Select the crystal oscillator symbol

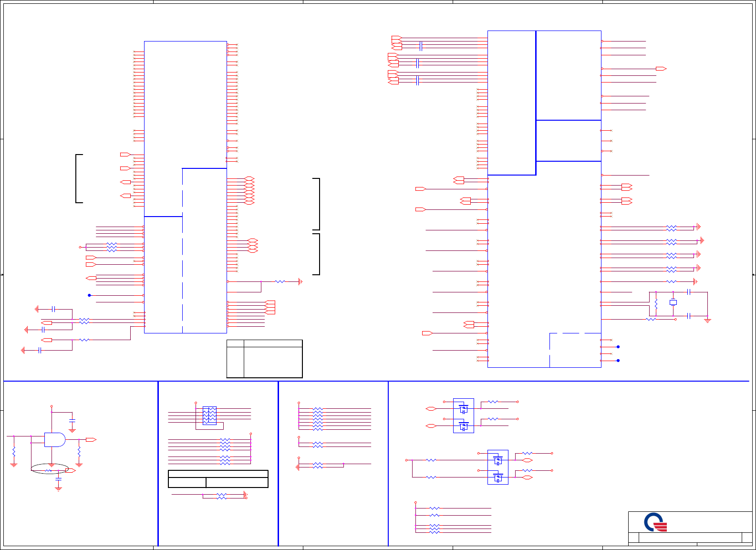pos(673,302)
